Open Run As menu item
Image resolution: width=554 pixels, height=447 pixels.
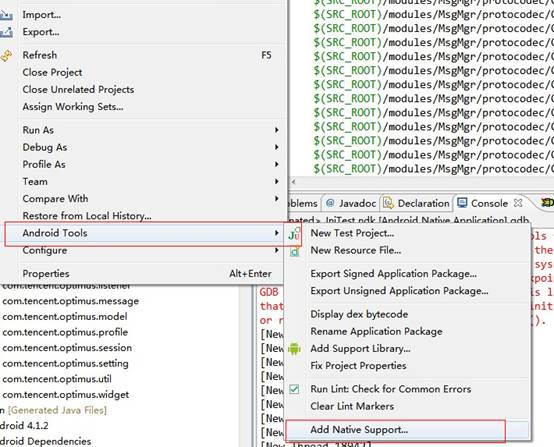(143, 130)
